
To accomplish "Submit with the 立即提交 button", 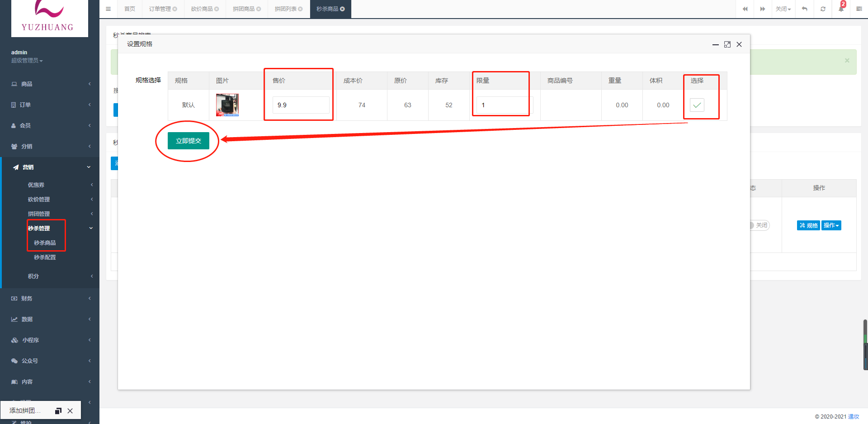I will [x=189, y=141].
